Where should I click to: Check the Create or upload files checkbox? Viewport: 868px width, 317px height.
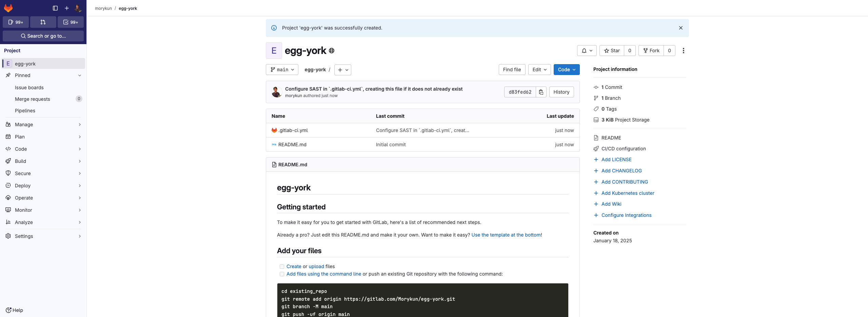click(x=282, y=266)
